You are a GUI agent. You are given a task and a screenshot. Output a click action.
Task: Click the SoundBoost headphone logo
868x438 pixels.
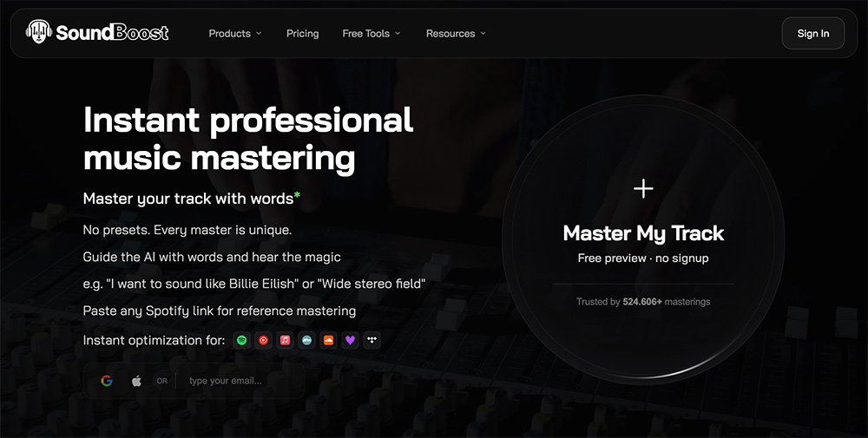39,32
